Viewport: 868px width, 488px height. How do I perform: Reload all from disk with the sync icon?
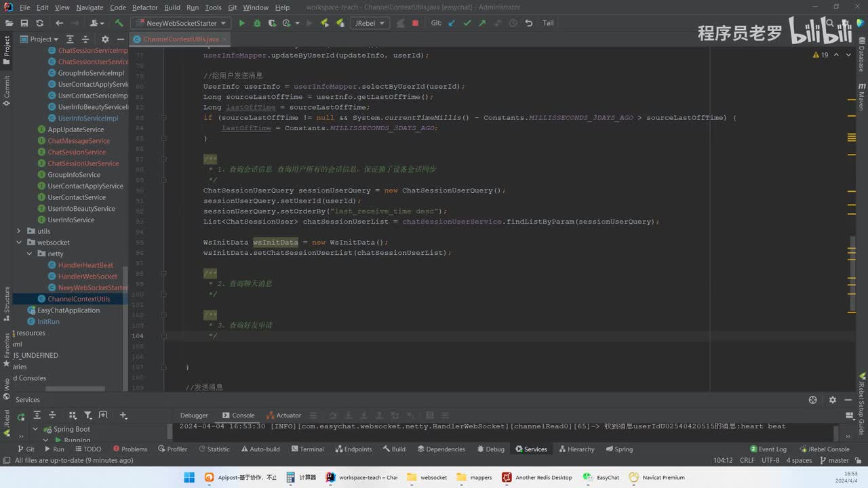click(x=40, y=23)
